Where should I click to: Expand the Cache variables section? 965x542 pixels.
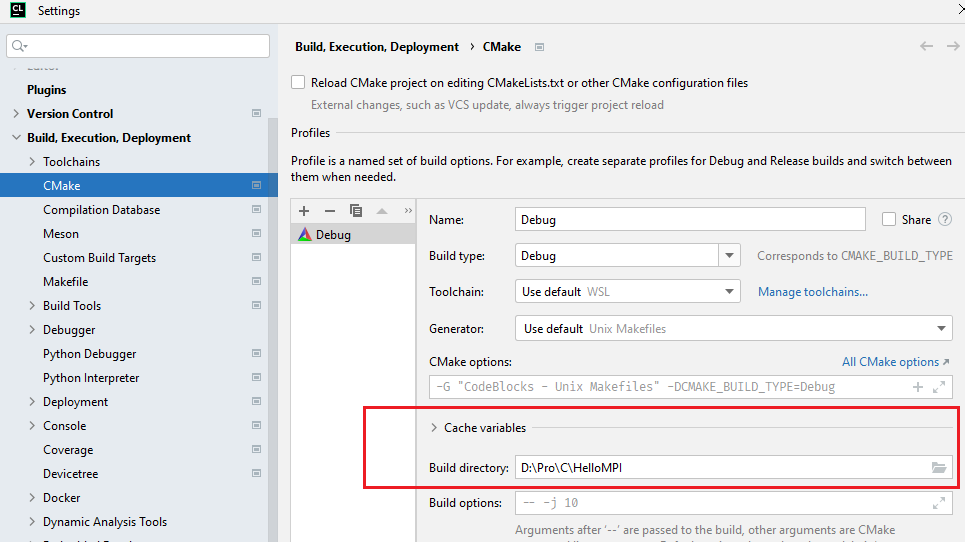tap(434, 428)
